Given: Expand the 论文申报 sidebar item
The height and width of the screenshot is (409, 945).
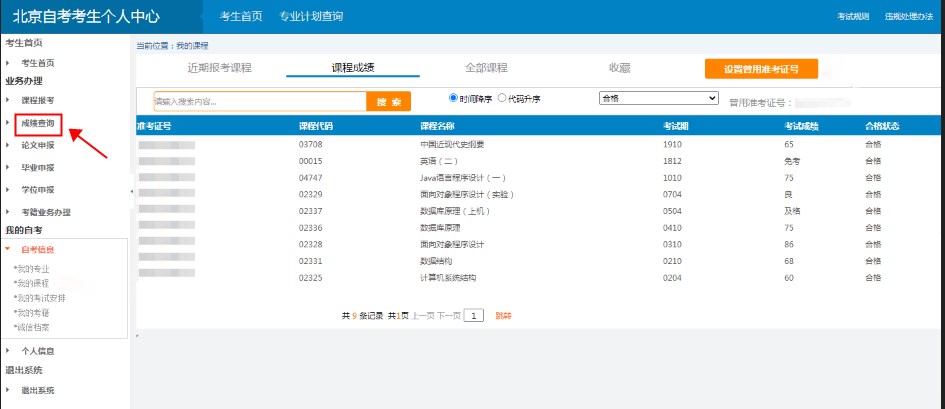Looking at the screenshot, I should 38,146.
